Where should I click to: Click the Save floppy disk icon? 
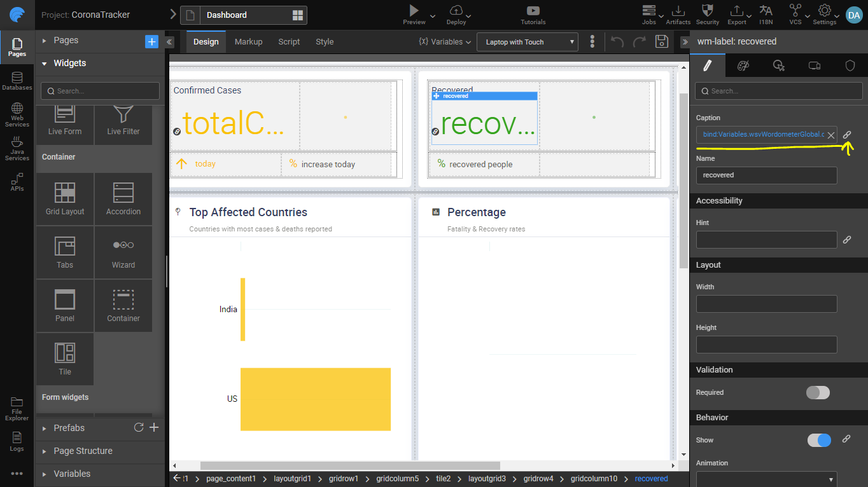click(662, 42)
